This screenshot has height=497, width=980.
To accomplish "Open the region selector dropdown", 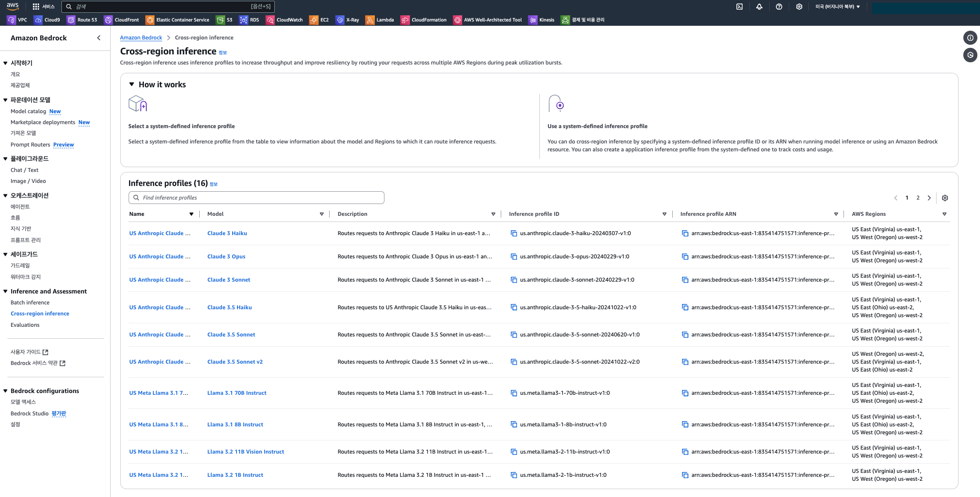I will coord(837,7).
